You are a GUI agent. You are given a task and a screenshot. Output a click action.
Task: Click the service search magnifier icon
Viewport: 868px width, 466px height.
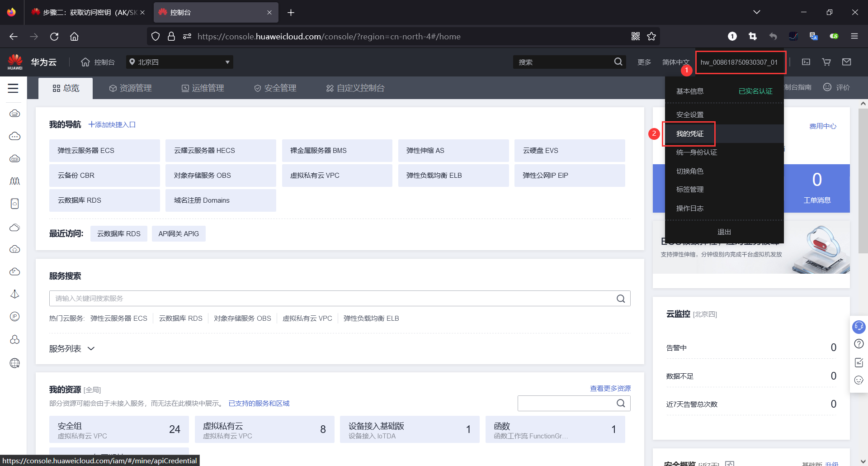click(x=621, y=299)
